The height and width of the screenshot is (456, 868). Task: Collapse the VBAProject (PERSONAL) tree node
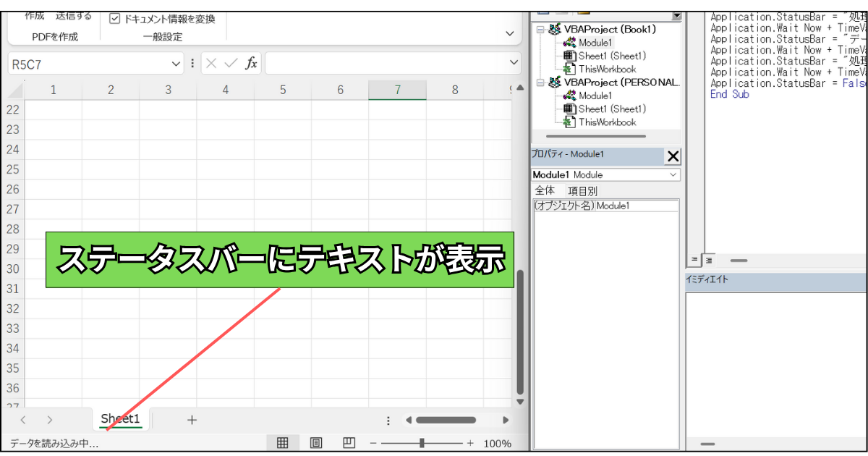pos(539,83)
